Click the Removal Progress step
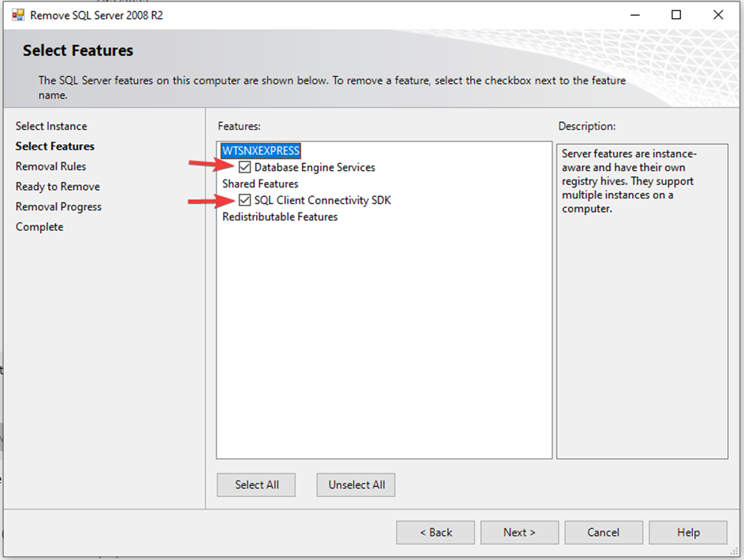The width and height of the screenshot is (744, 560). tap(58, 206)
